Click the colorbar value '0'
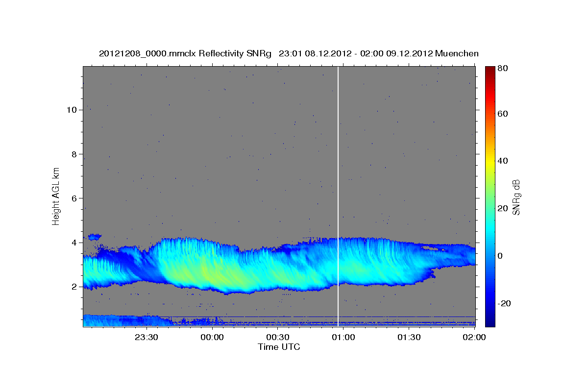The height and width of the screenshot is (392, 588). pos(500,256)
